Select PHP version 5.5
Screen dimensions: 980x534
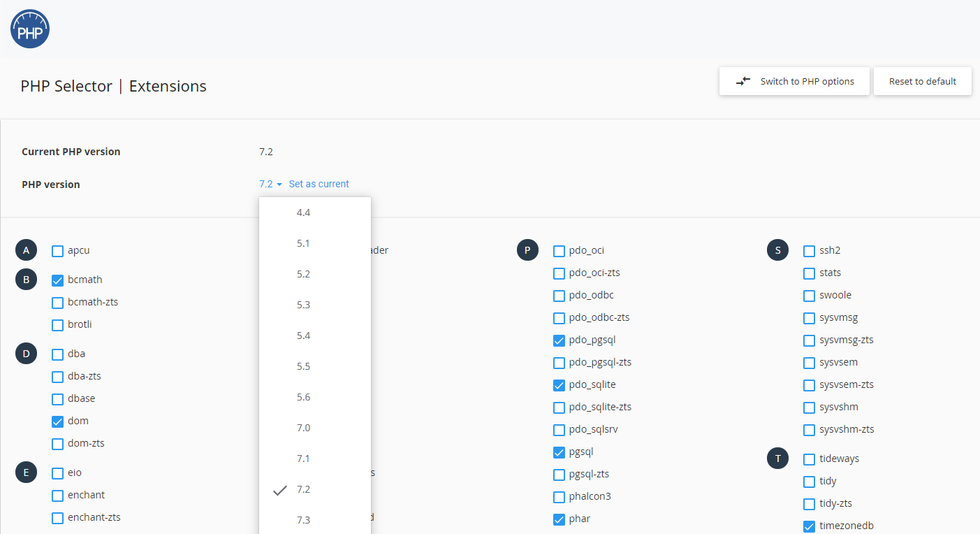(x=315, y=366)
